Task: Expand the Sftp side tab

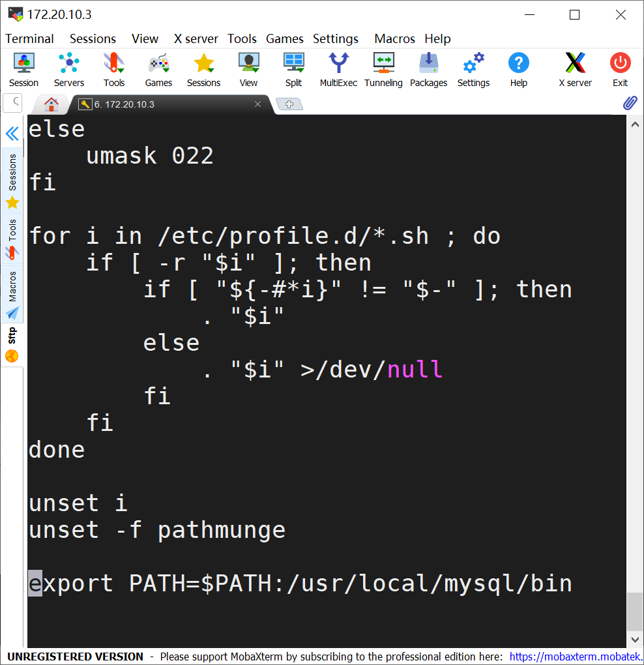Action: coord(12,344)
